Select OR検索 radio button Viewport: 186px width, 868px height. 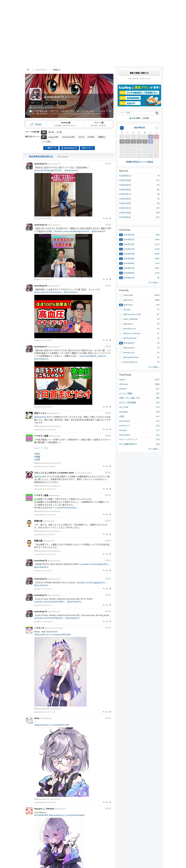141,118
